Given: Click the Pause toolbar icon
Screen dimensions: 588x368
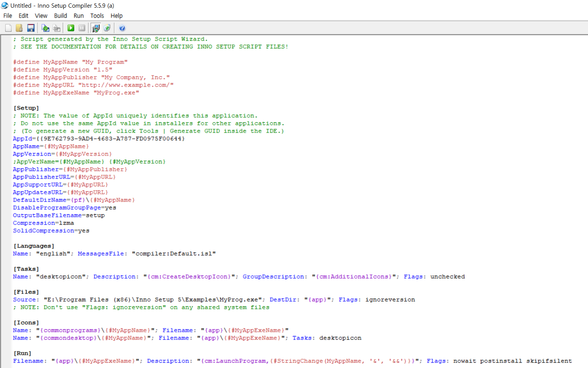Looking at the screenshot, I should (82, 28).
